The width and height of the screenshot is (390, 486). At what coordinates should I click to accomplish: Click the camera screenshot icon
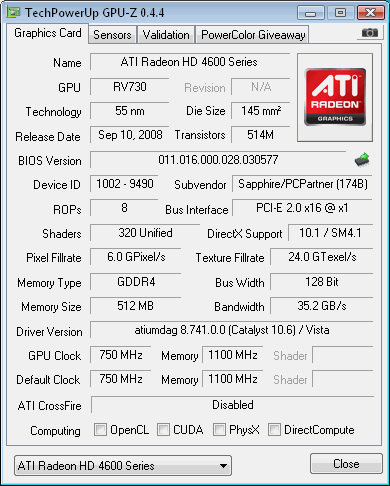coord(370,33)
